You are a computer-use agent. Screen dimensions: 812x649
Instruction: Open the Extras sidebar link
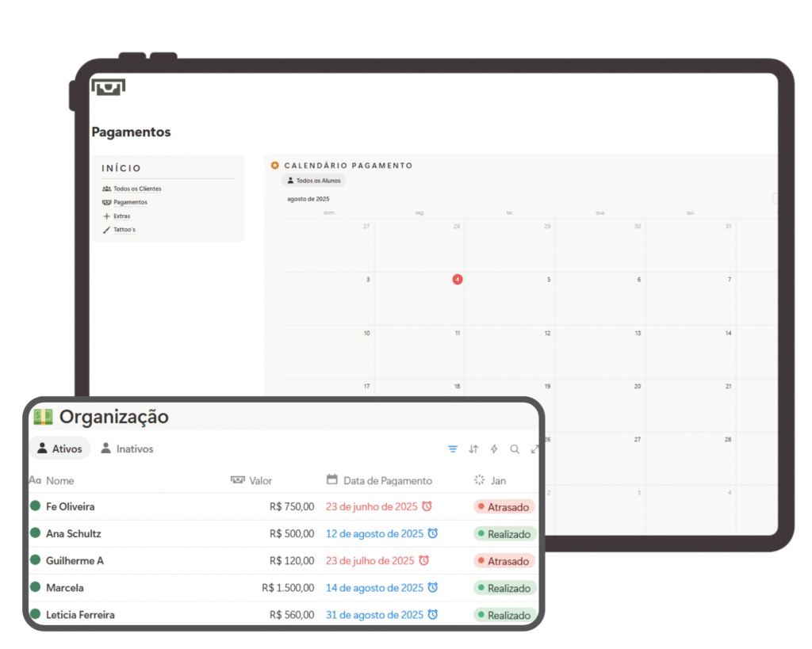point(121,216)
